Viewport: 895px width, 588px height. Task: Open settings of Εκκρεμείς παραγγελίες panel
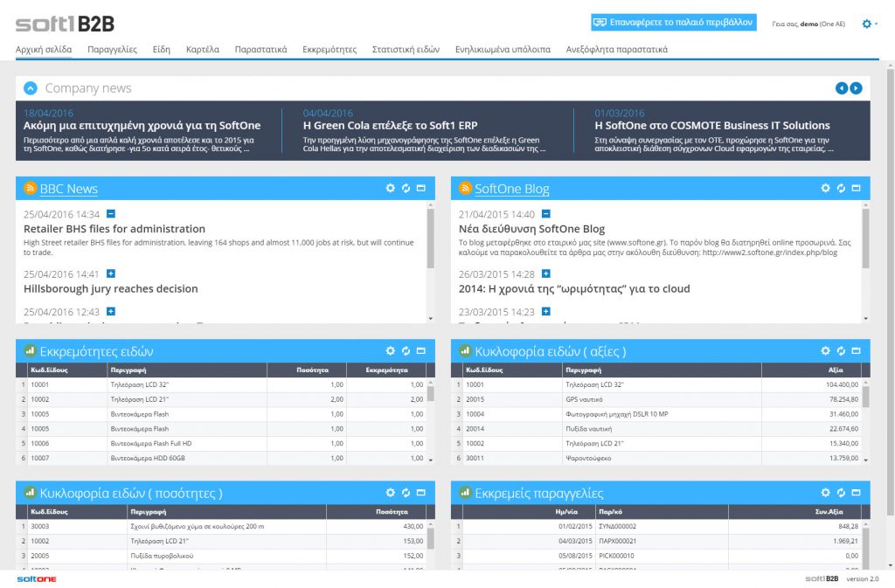[x=825, y=492]
